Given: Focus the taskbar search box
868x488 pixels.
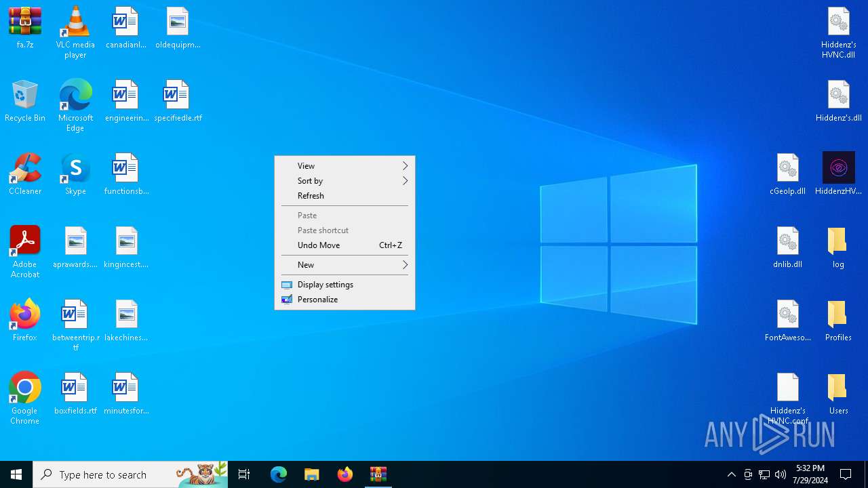Looking at the screenshot, I should pyautogui.click(x=130, y=474).
